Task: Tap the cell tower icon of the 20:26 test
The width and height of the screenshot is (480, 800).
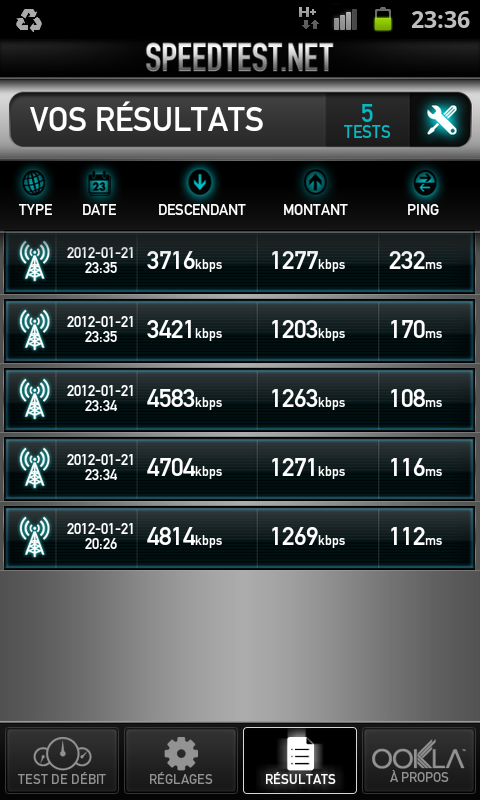Action: coord(35,537)
